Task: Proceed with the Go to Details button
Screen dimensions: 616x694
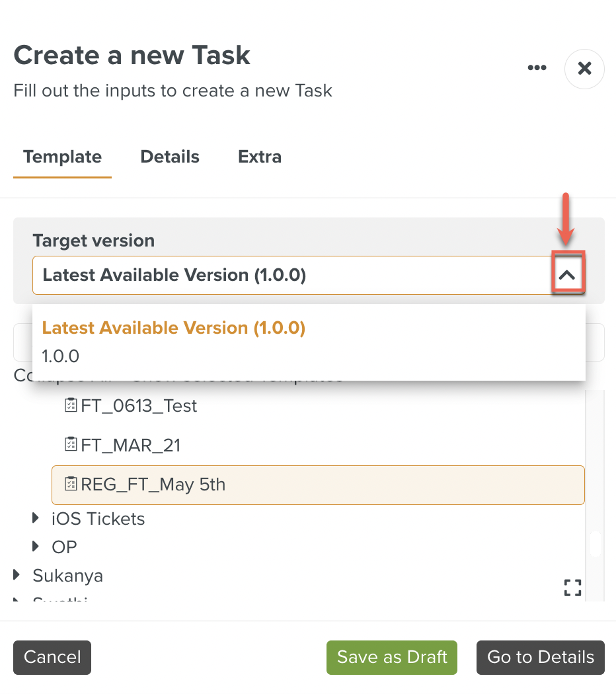Action: tap(540, 657)
